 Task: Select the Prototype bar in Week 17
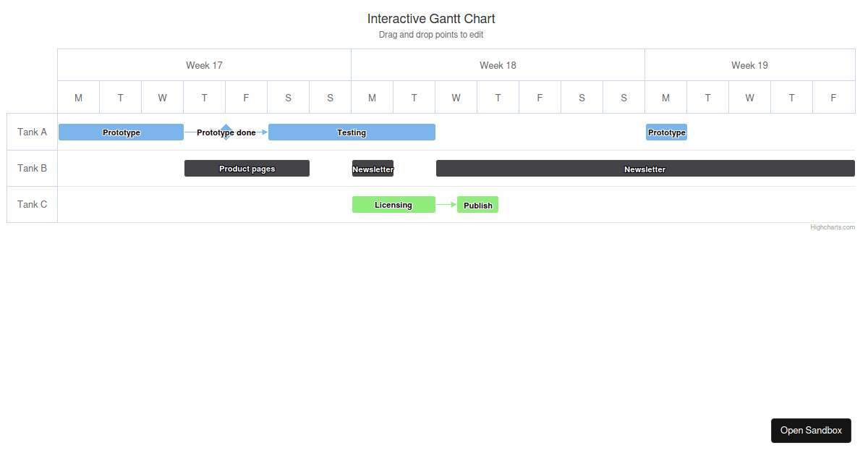coord(121,132)
